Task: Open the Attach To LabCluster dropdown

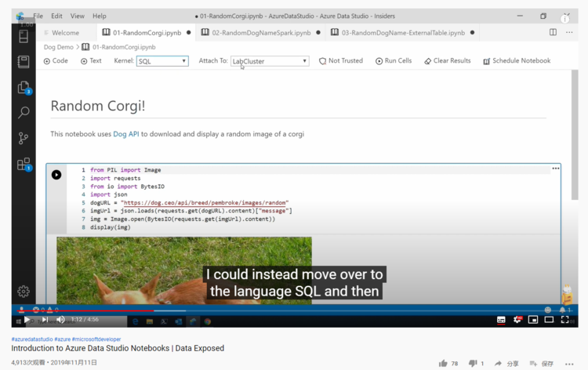Action: click(270, 61)
